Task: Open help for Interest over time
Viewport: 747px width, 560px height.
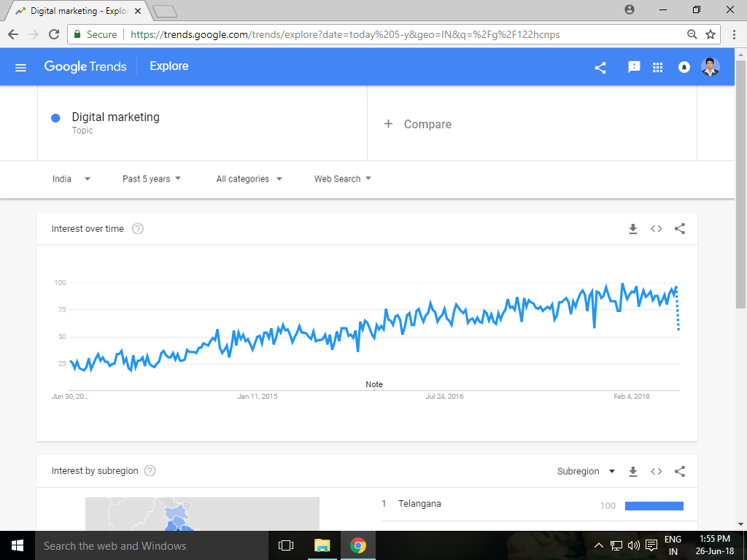Action: click(138, 228)
